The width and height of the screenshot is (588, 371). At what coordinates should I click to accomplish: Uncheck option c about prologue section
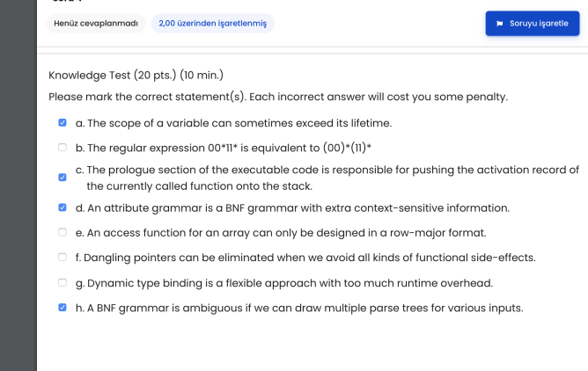tap(62, 178)
